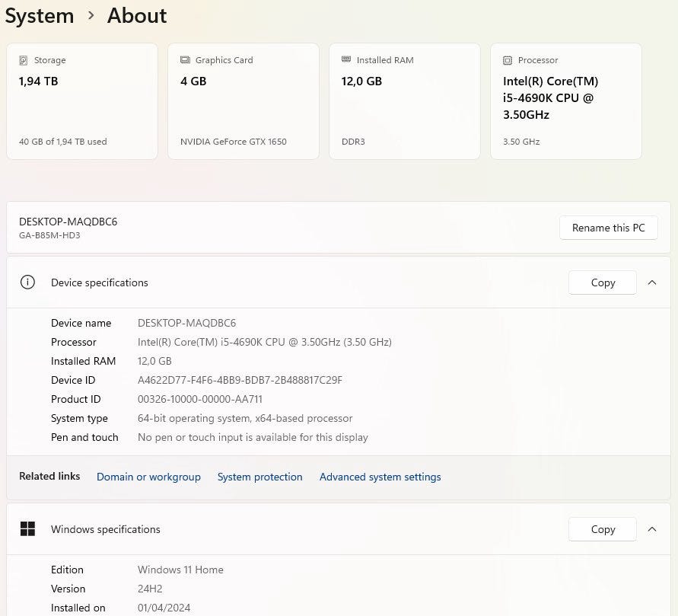Image resolution: width=678 pixels, height=616 pixels.
Task: Copy the Windows specifications
Action: coord(603,529)
